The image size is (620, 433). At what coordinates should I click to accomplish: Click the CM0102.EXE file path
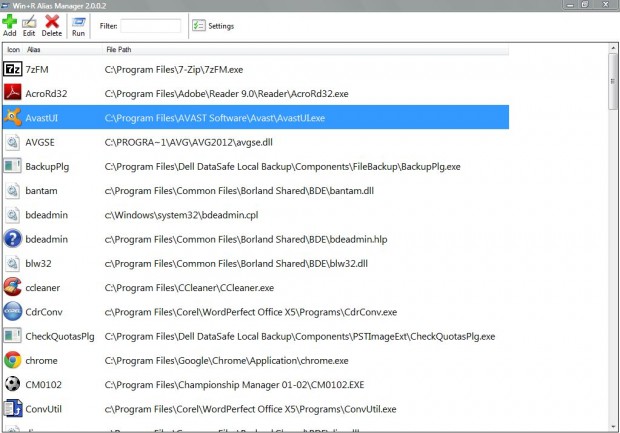(x=234, y=385)
